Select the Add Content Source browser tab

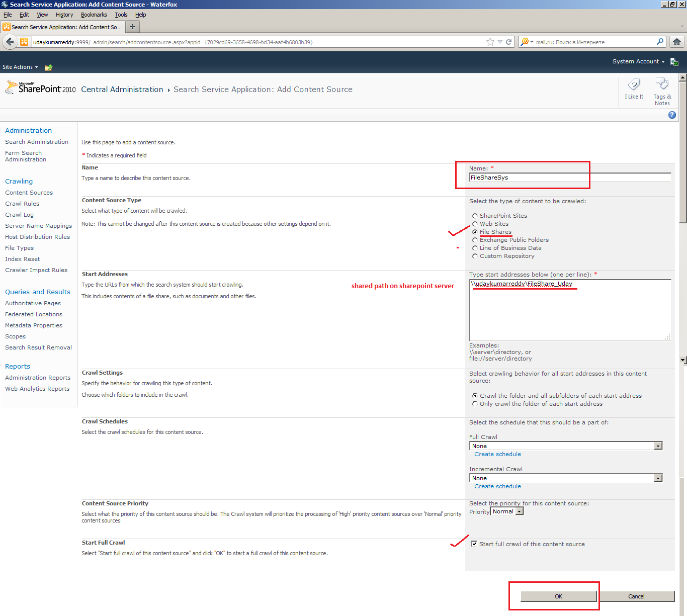62,27
